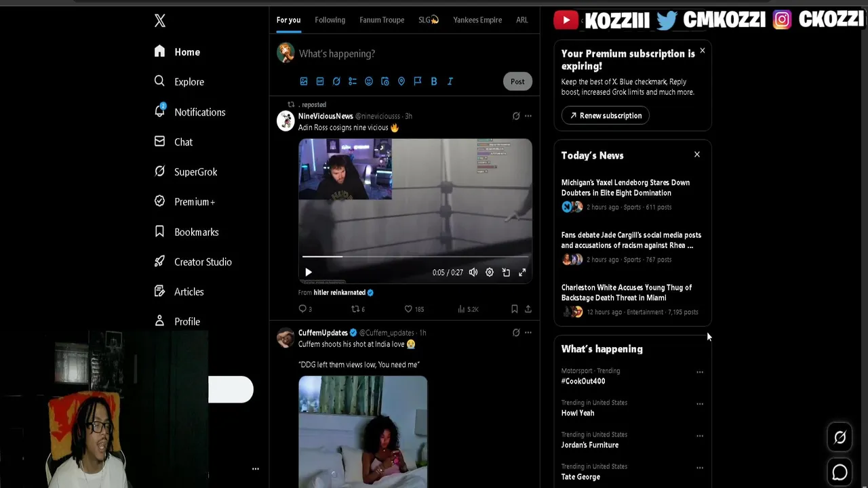Open more options for Tate George trend

click(700, 468)
